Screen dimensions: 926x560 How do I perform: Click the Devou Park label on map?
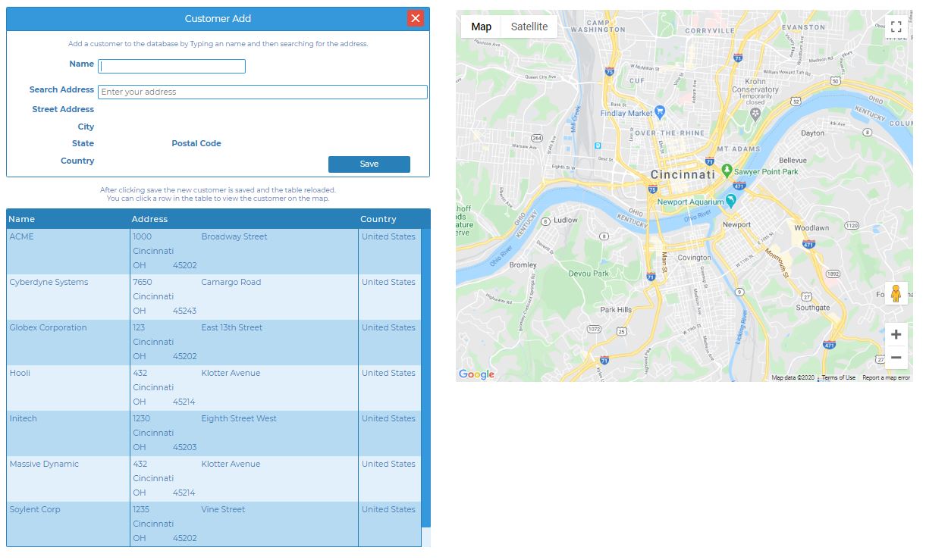tap(589, 274)
